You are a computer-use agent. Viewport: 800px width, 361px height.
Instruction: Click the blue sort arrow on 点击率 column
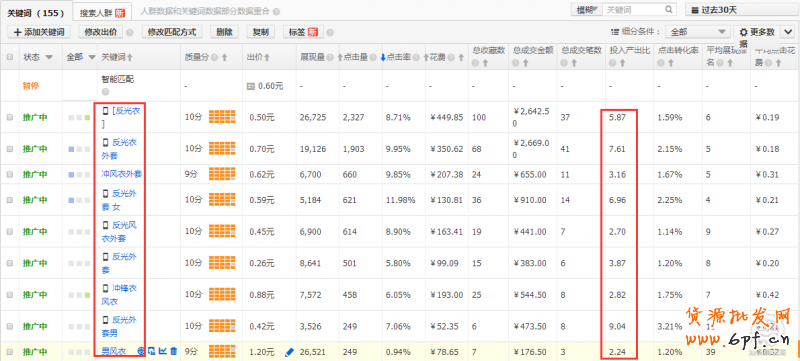[383, 57]
